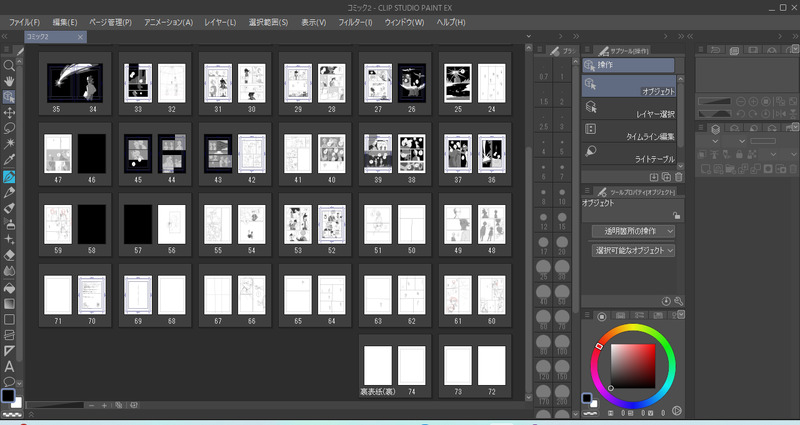Viewport: 800px width, 425px height.
Task: Close the コミック2 tab
Action: click(80, 37)
